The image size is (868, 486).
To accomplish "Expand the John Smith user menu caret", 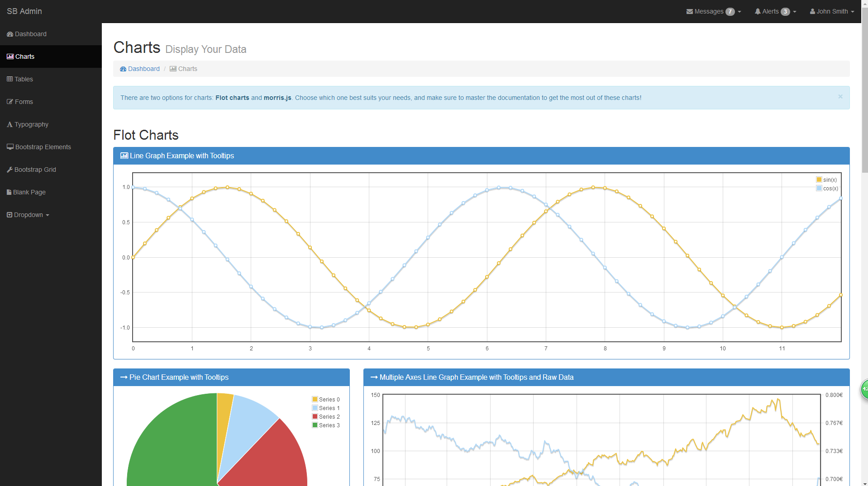I will click(853, 12).
